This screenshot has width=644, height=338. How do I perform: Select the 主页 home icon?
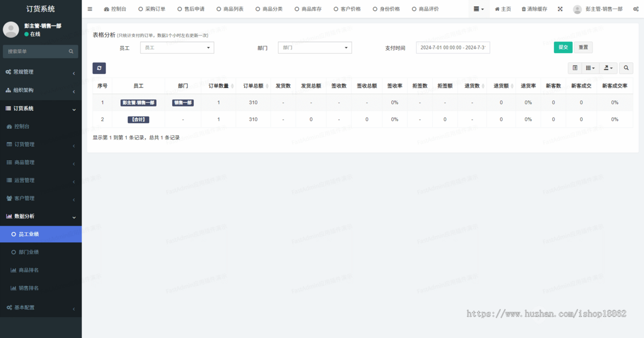[502, 8]
